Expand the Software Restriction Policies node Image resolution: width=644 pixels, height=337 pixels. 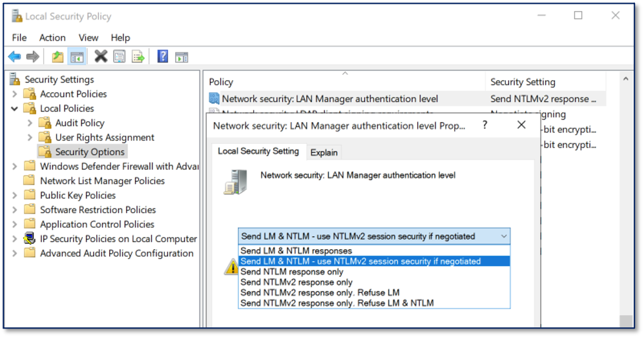click(15, 210)
